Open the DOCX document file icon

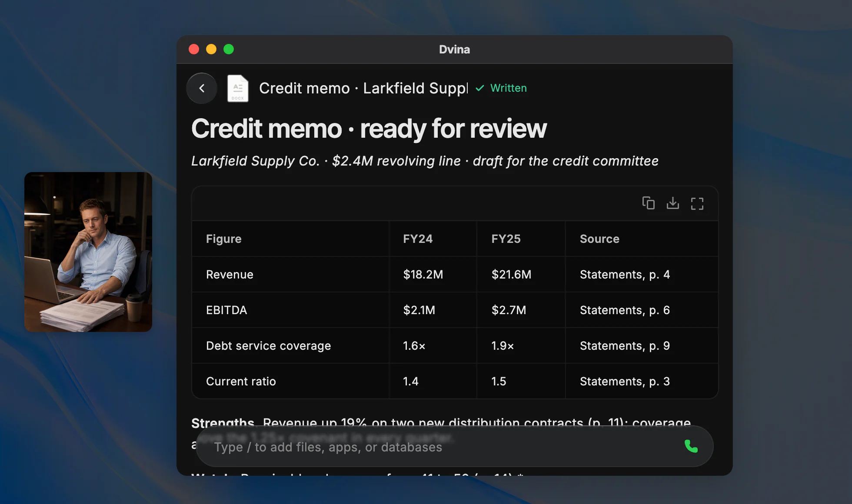[238, 88]
